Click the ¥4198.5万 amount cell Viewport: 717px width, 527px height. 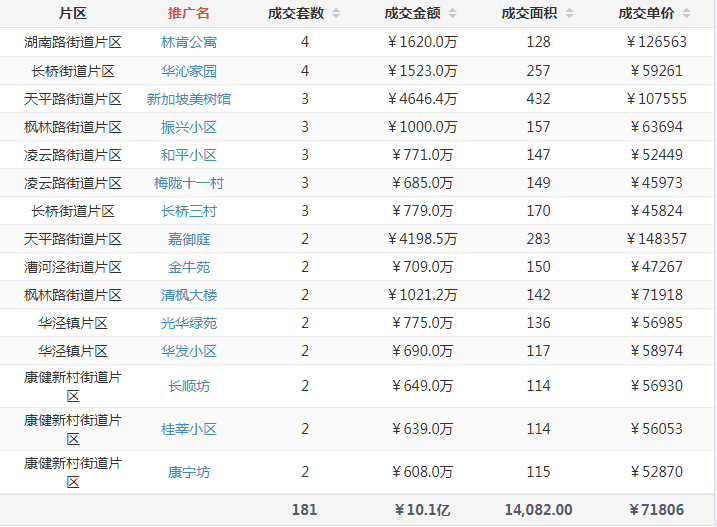(422, 239)
